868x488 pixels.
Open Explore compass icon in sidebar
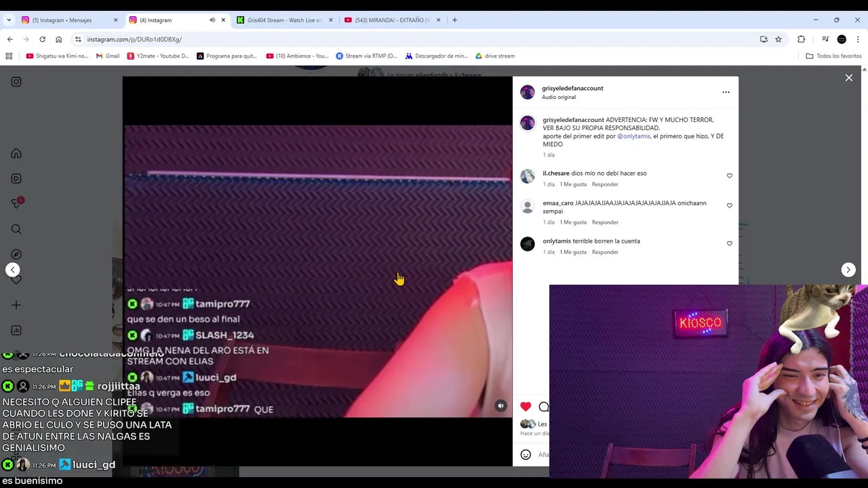(x=16, y=254)
